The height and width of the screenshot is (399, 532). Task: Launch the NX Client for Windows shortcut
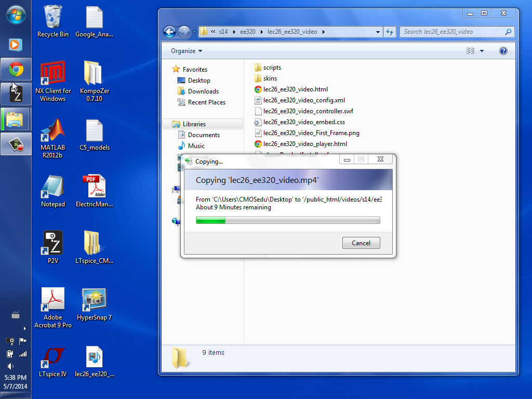point(52,74)
